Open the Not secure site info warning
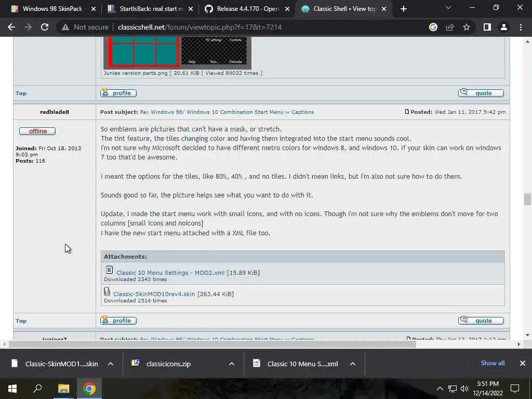Image resolution: width=532 pixels, height=399 pixels. point(85,27)
